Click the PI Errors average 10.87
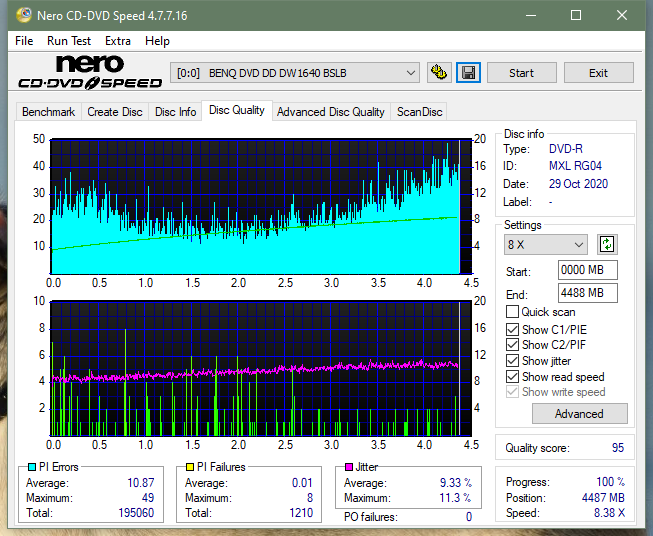653x536 pixels. point(141,483)
